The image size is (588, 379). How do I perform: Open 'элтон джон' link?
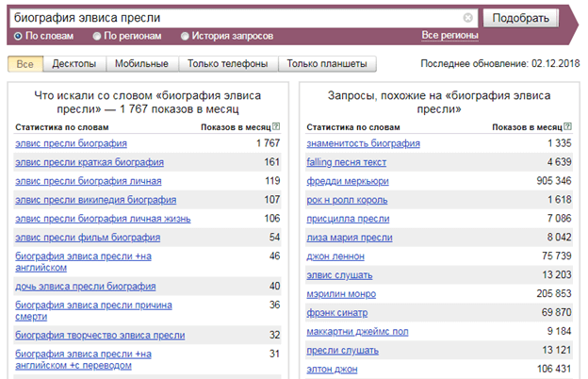pyautogui.click(x=332, y=370)
